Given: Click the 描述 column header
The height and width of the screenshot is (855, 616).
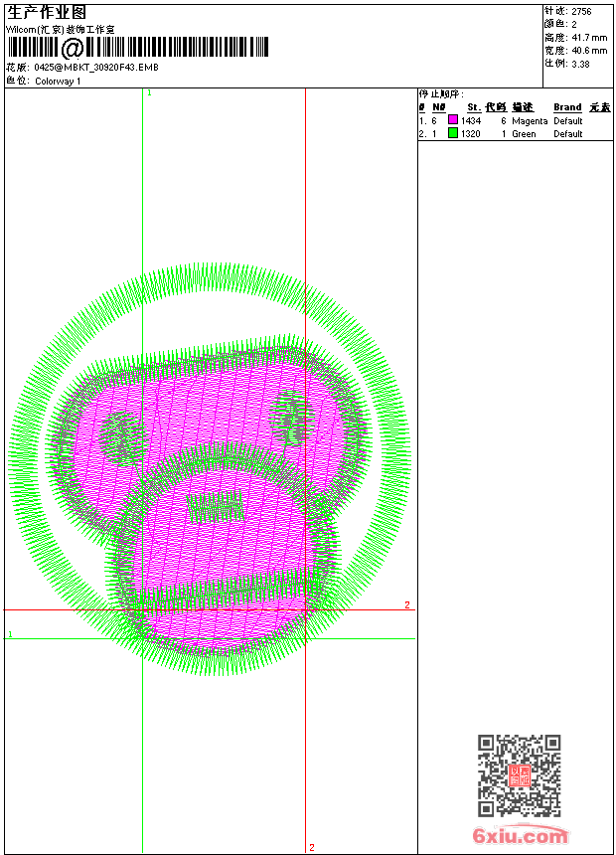Looking at the screenshot, I should (523, 107).
